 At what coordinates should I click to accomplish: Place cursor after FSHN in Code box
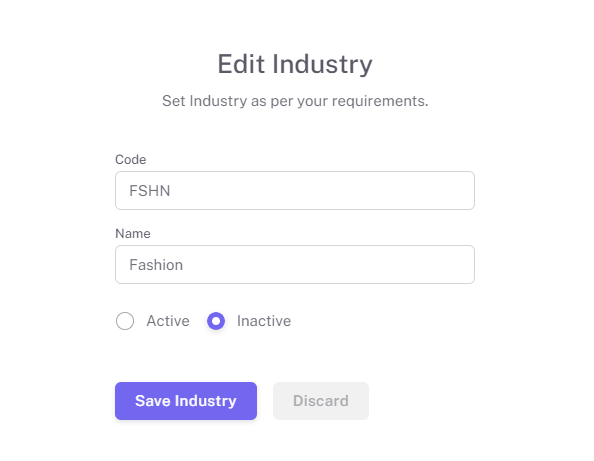click(x=171, y=191)
